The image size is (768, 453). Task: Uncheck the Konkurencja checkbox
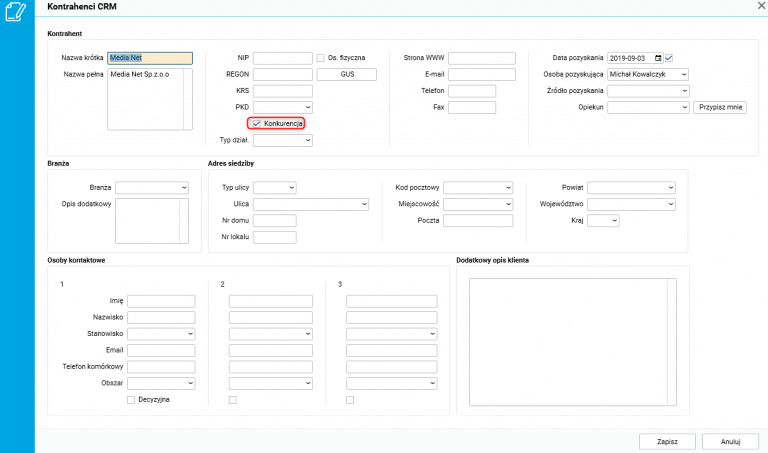click(x=256, y=123)
